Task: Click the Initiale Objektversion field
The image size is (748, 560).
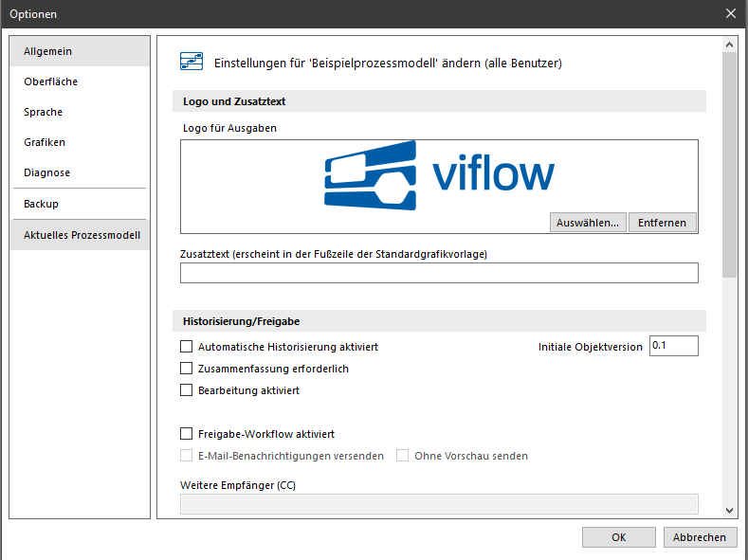Action: [673, 346]
